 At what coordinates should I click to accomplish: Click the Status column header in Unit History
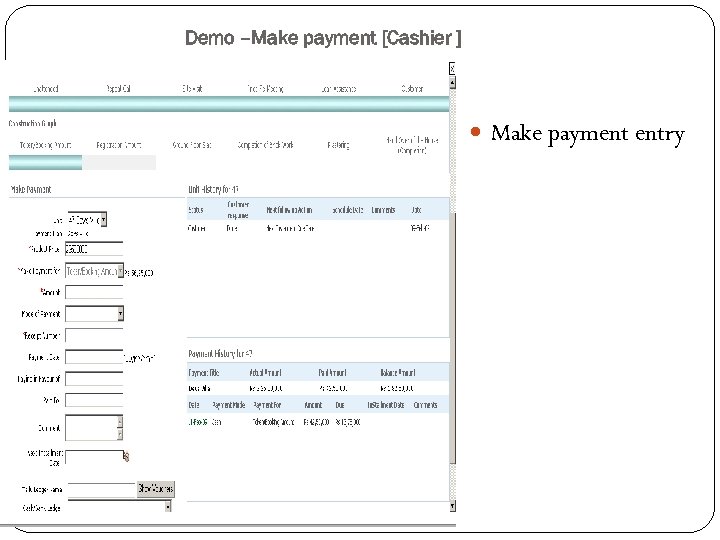tap(196, 210)
